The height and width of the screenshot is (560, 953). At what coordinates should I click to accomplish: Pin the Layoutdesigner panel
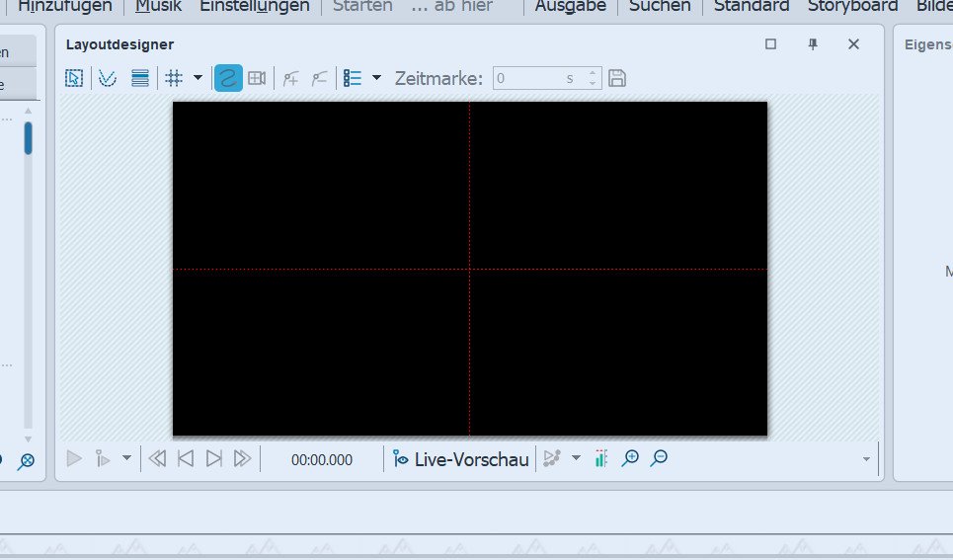point(813,44)
